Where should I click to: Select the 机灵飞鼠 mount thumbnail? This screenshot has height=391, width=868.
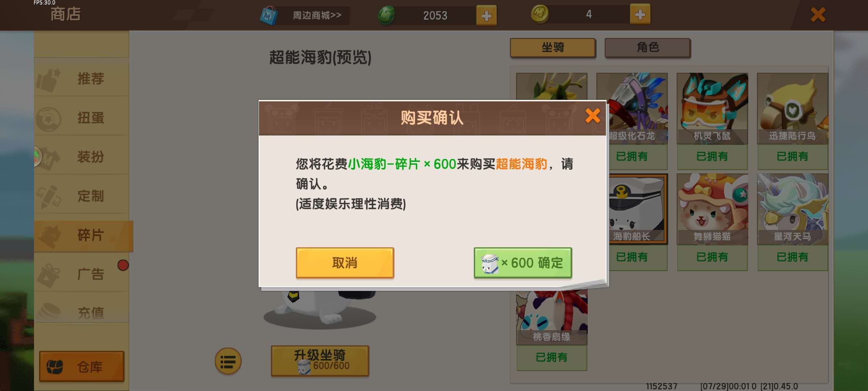[x=712, y=109]
